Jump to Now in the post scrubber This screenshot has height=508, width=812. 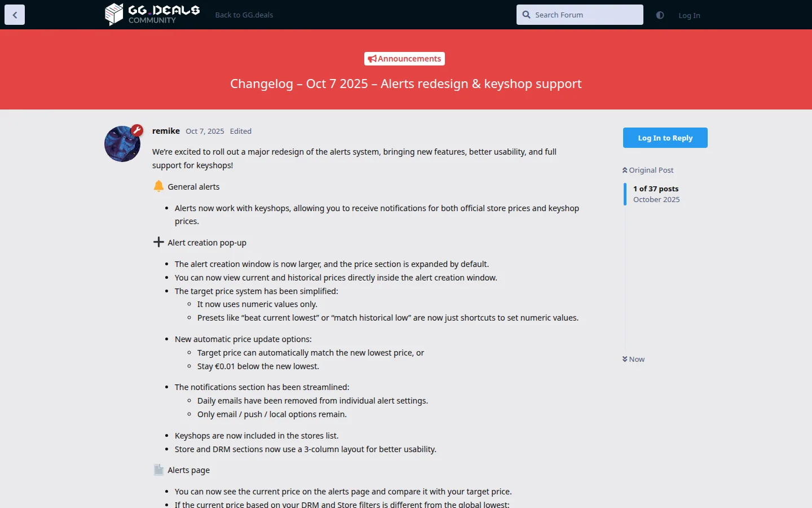click(633, 359)
